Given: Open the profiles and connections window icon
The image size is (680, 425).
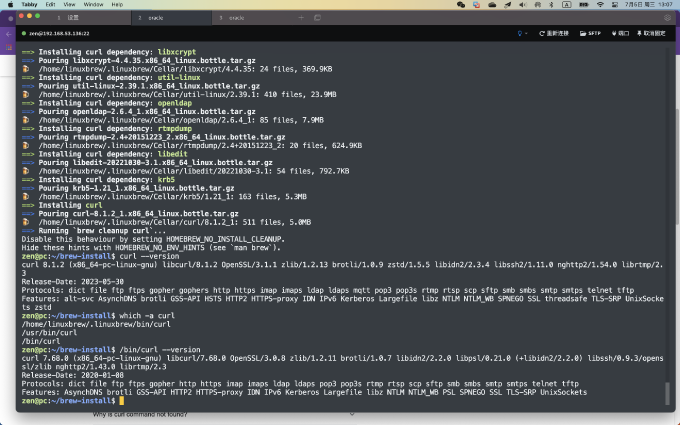Looking at the screenshot, I should coord(317,18).
